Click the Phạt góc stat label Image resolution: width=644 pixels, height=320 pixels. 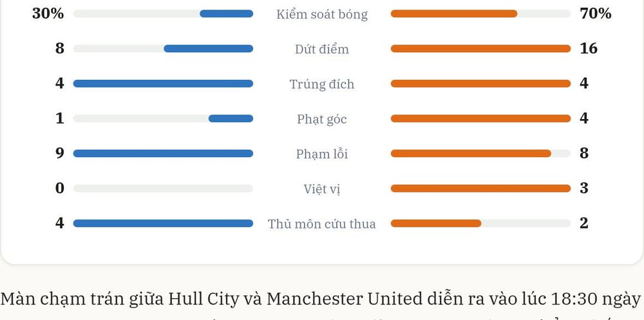321,119
